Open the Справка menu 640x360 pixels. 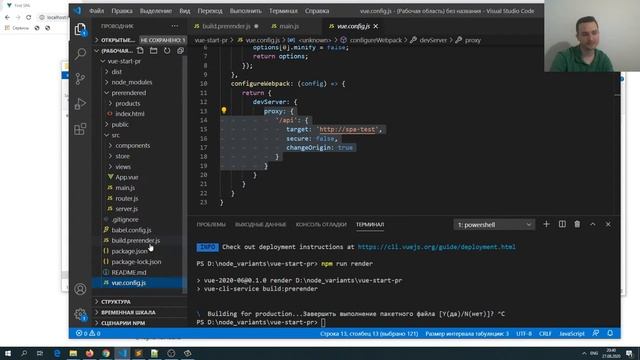[x=317, y=11]
